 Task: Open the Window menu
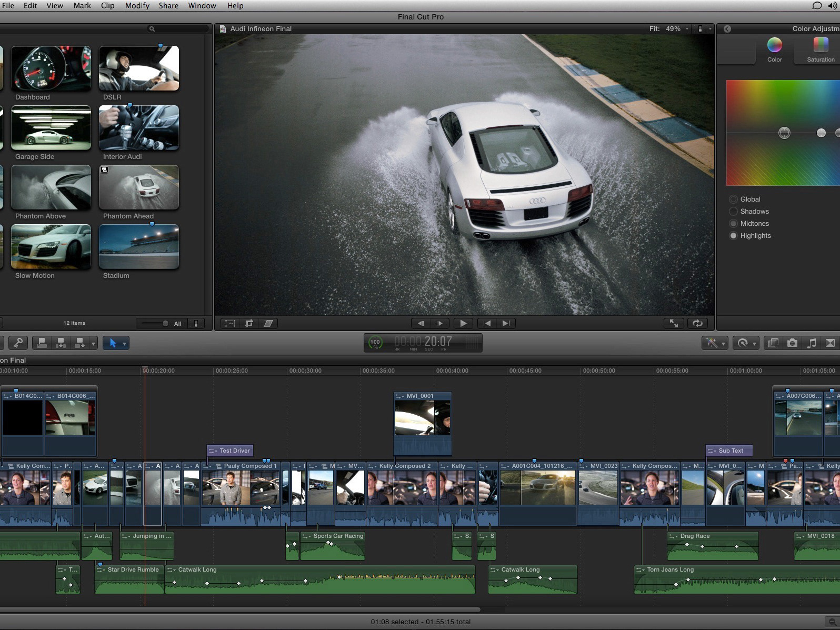point(202,5)
